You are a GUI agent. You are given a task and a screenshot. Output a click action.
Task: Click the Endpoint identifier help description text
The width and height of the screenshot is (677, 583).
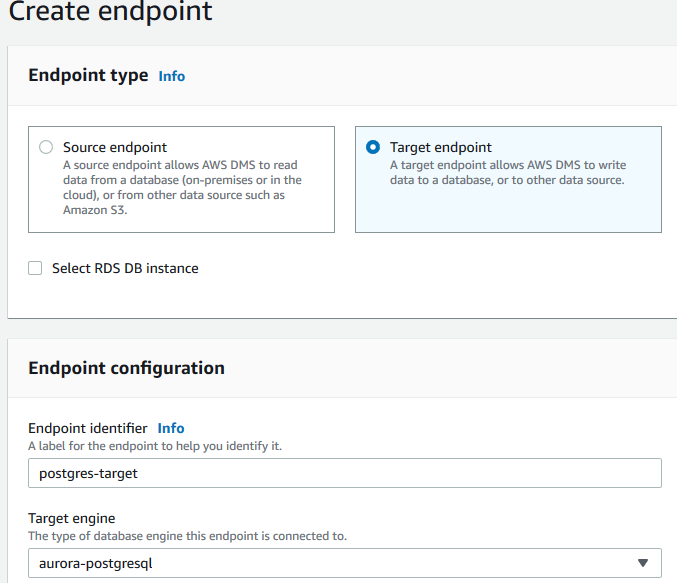[155, 445]
